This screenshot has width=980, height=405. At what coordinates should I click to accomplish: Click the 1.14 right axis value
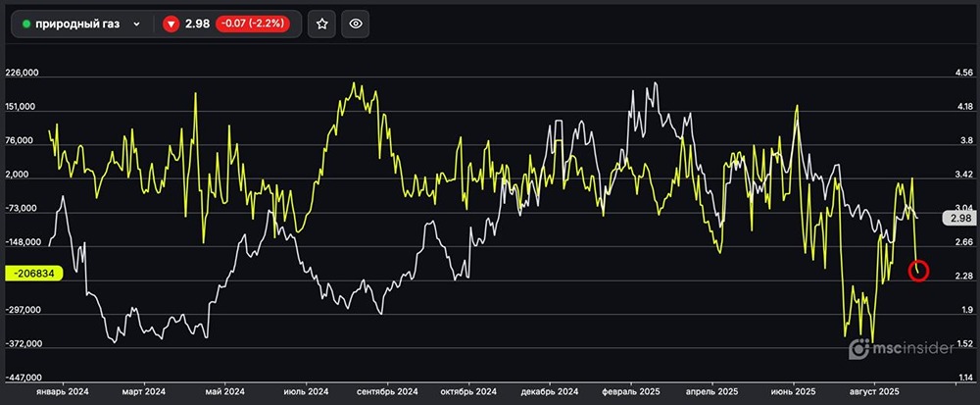pyautogui.click(x=964, y=378)
